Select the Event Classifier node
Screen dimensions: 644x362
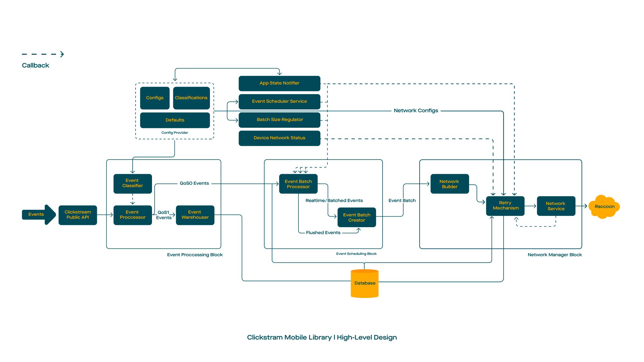coord(132,183)
